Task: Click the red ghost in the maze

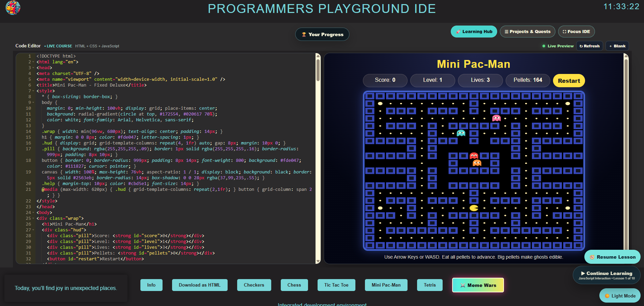Action: [x=474, y=156]
